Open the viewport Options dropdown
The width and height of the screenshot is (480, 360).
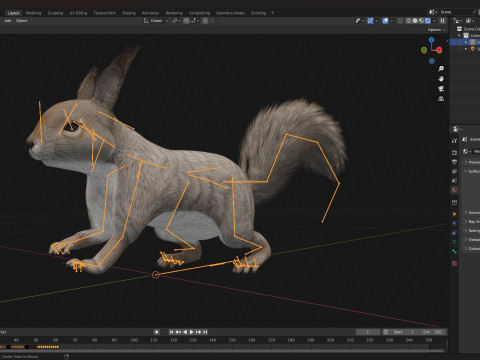tap(436, 30)
